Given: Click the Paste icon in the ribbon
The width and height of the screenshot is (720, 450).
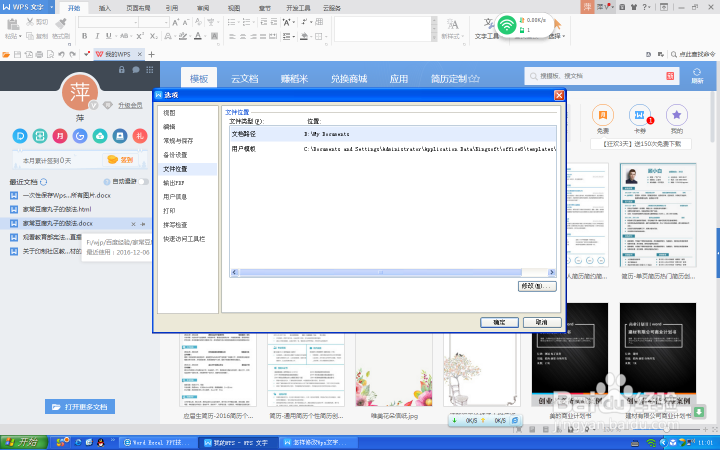Looking at the screenshot, I should point(13,24).
